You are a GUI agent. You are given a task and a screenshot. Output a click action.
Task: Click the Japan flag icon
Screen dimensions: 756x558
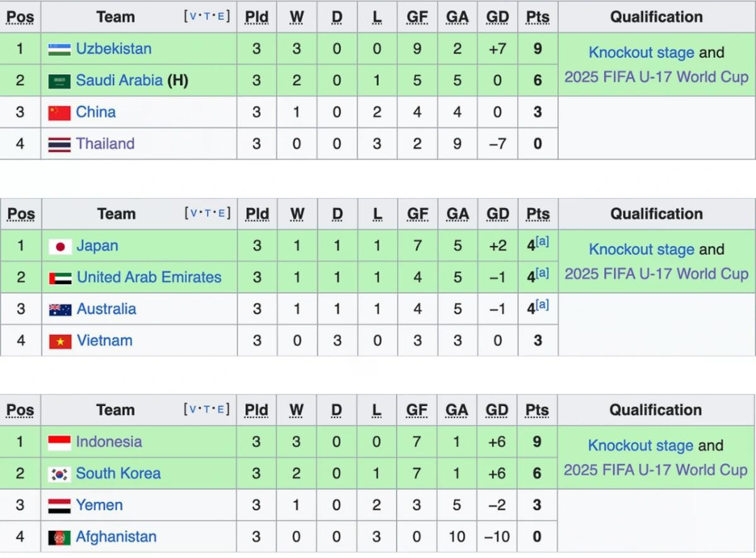pyautogui.click(x=60, y=247)
